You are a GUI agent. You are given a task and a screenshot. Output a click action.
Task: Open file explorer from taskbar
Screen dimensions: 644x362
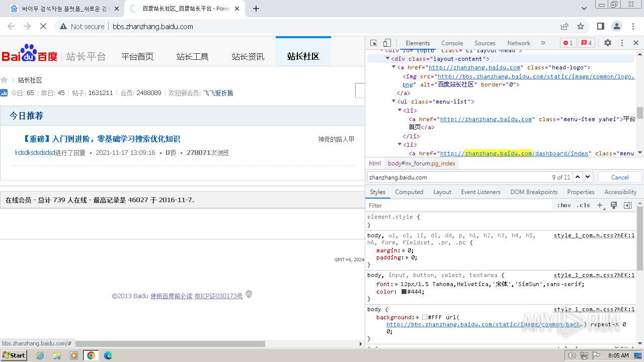(x=57, y=355)
